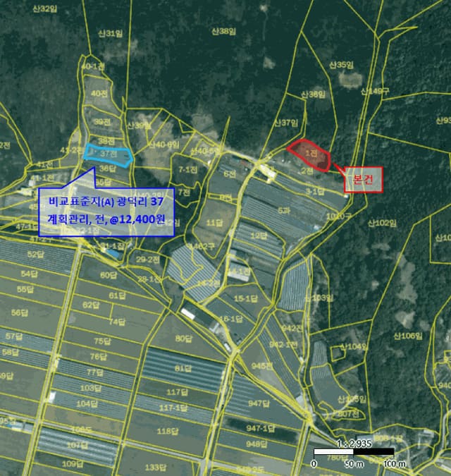Click the 15-1답 parcel label
Image resolution: width=451 pixels, height=476 pixels.
pos(246,299)
